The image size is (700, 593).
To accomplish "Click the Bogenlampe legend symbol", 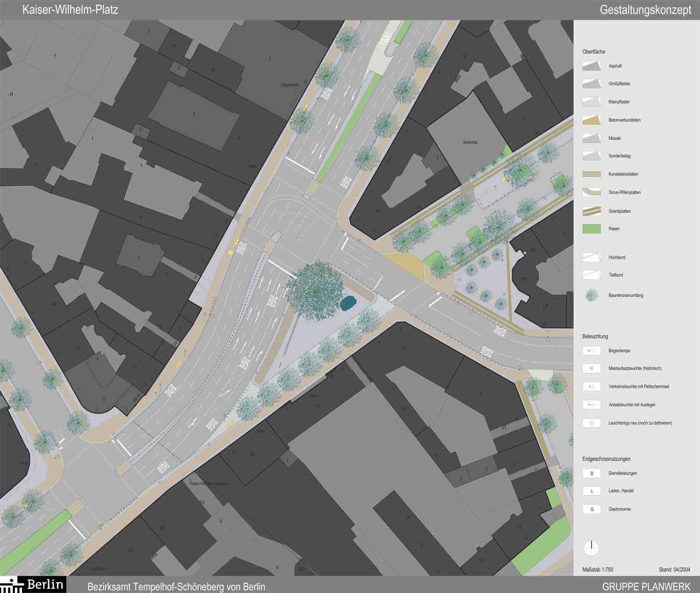I will pos(591,351).
